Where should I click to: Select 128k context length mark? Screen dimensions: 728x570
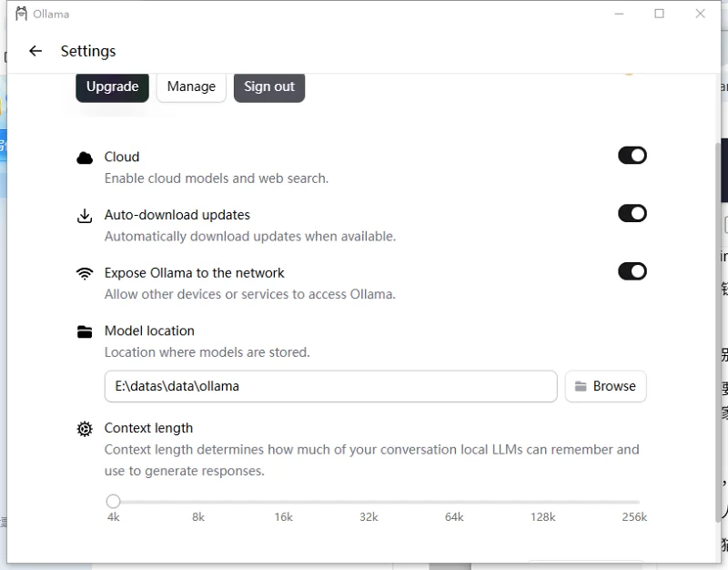pyautogui.click(x=542, y=517)
